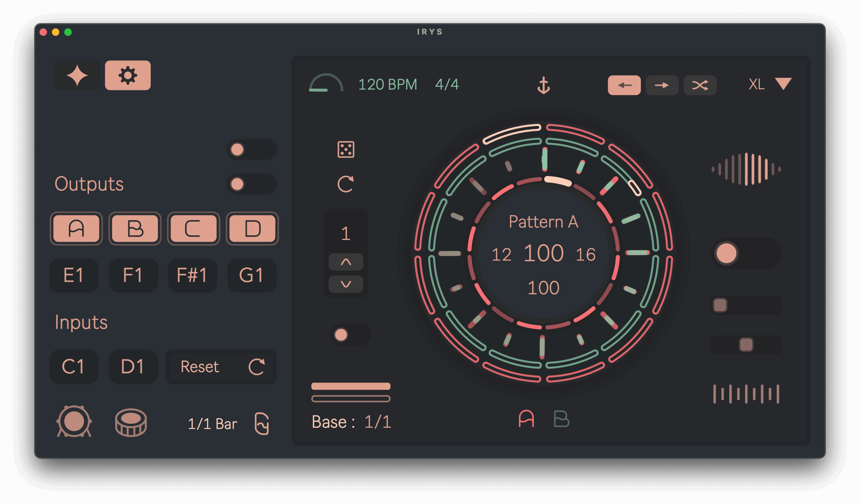
Task: Click the highlighted top segment of inner ring
Action: click(x=558, y=181)
